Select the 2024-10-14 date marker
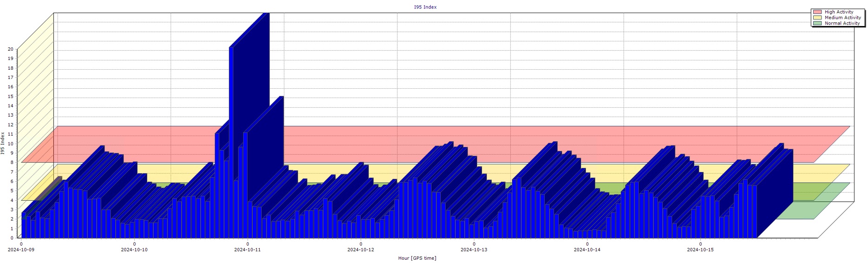The image size is (868, 263). pyautogui.click(x=587, y=250)
